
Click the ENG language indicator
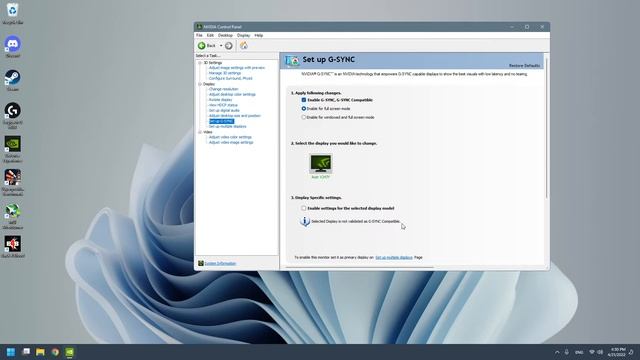click(579, 352)
